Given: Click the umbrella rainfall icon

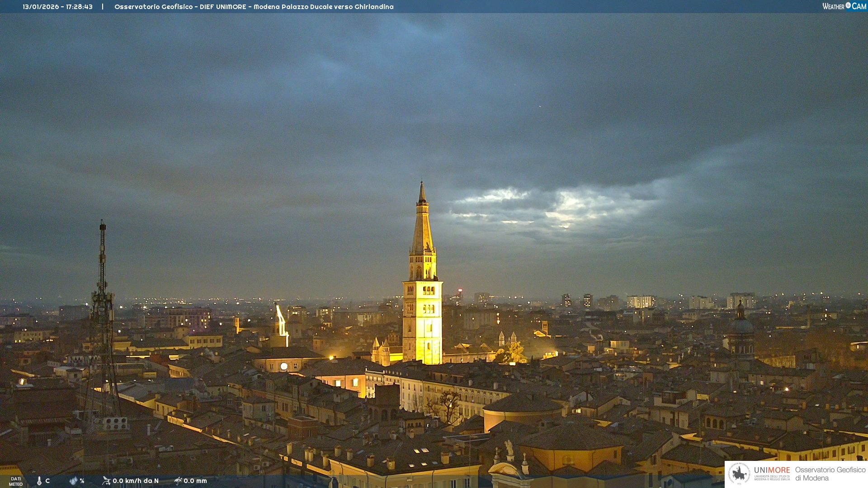Looking at the screenshot, I should point(178,481).
